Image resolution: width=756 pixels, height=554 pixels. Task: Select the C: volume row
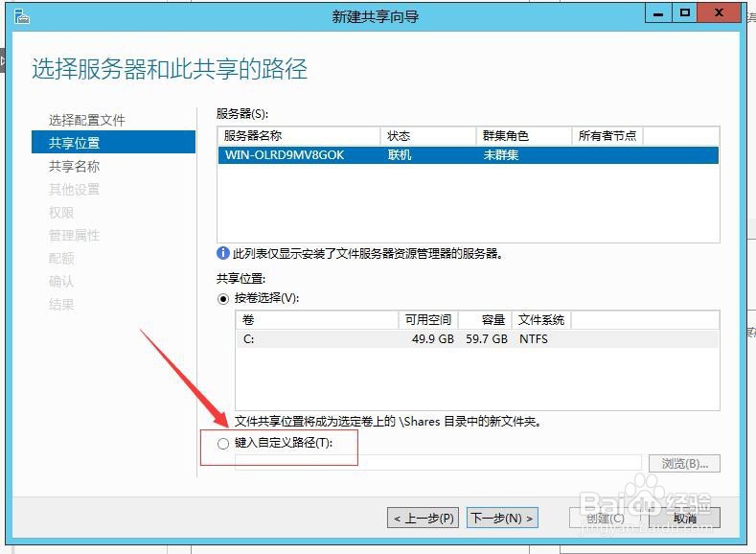(x=477, y=339)
